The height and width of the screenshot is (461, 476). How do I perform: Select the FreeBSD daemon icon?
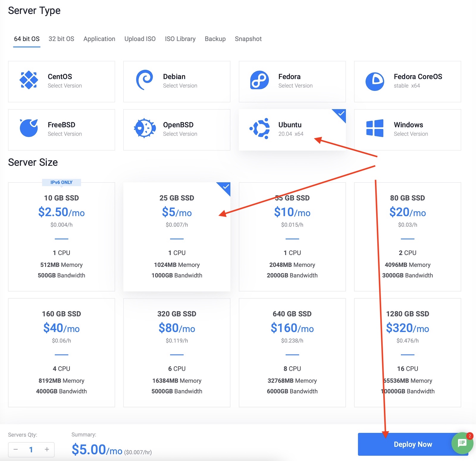tap(29, 128)
